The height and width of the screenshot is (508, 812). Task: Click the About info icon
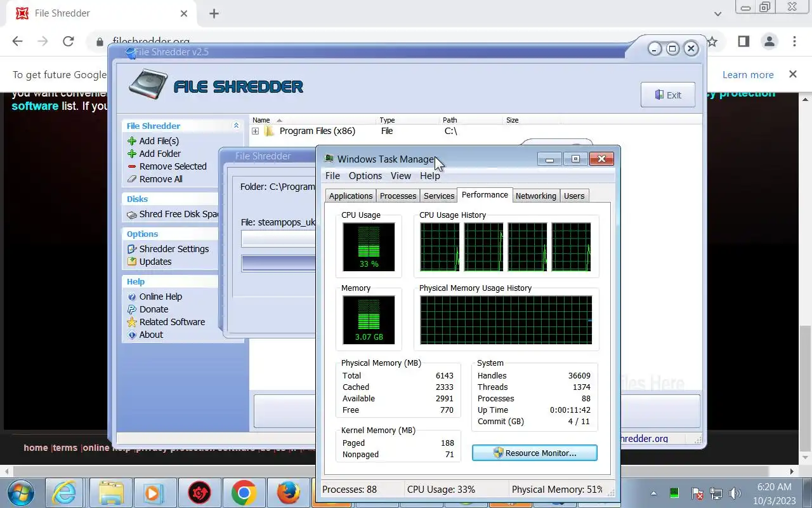click(x=132, y=335)
